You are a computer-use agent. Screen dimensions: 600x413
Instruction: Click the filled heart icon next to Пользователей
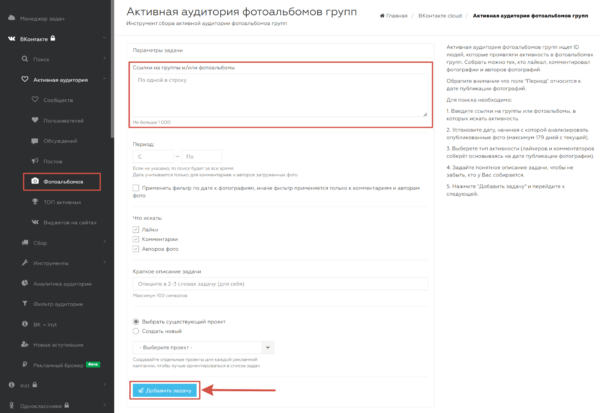tap(35, 120)
